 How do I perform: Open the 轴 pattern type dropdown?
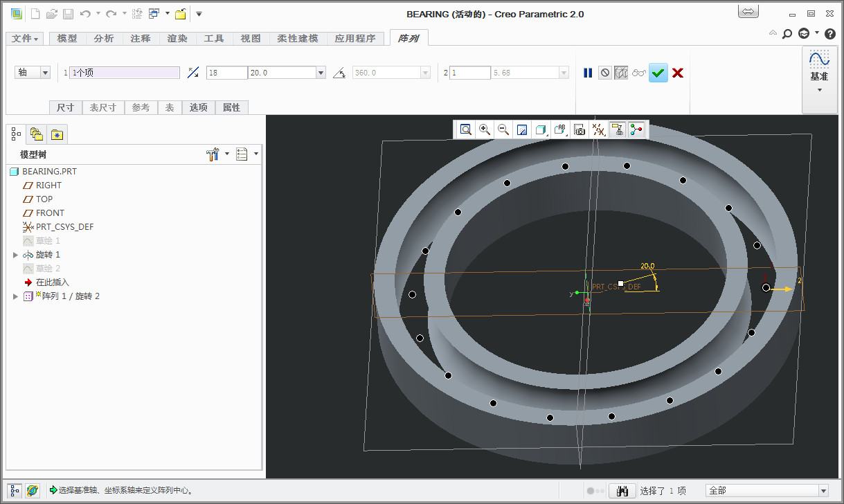[45, 73]
